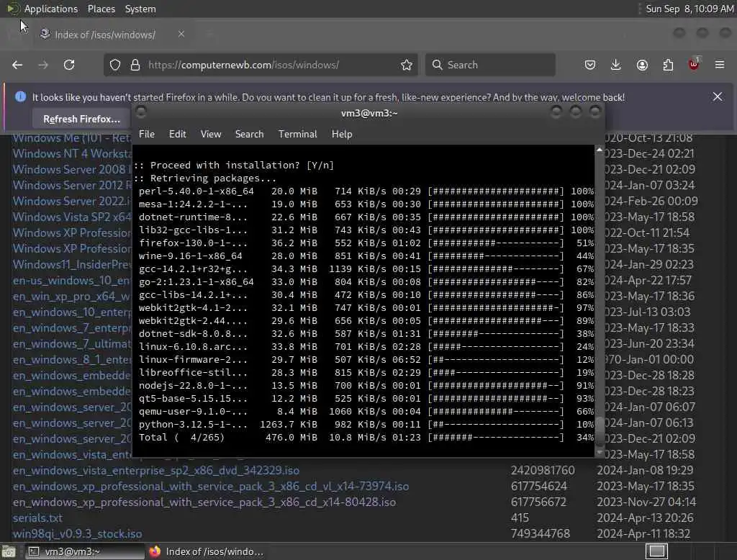737x560 pixels.
Task: Open the terminal File menu
Action: pyautogui.click(x=147, y=134)
